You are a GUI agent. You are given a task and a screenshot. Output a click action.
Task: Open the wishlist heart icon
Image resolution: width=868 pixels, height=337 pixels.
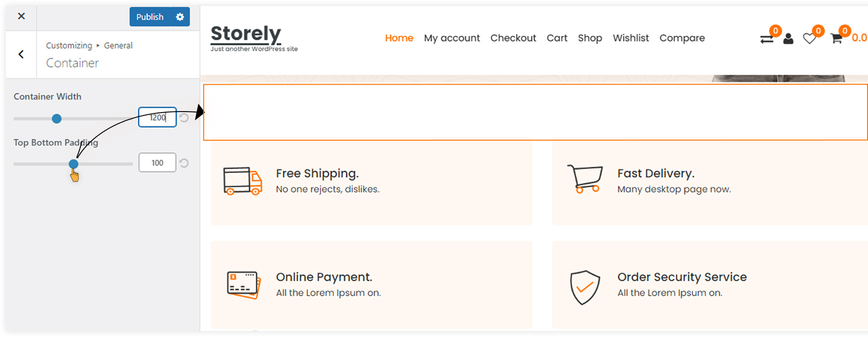(809, 39)
